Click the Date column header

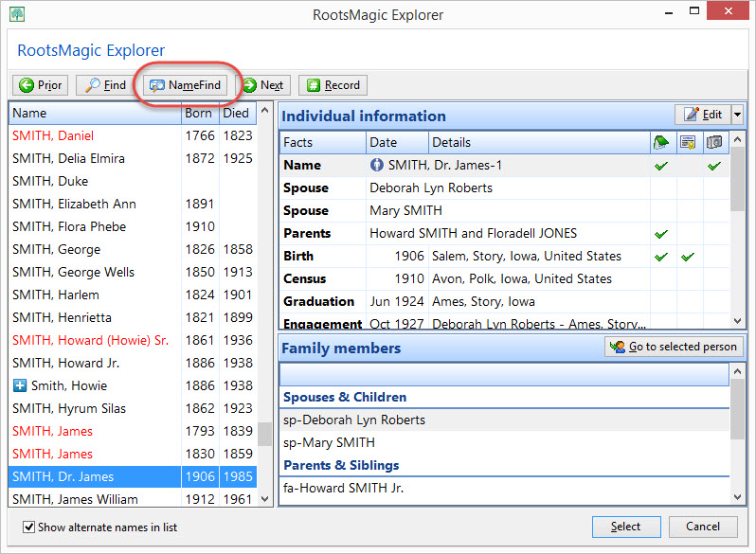click(x=397, y=142)
